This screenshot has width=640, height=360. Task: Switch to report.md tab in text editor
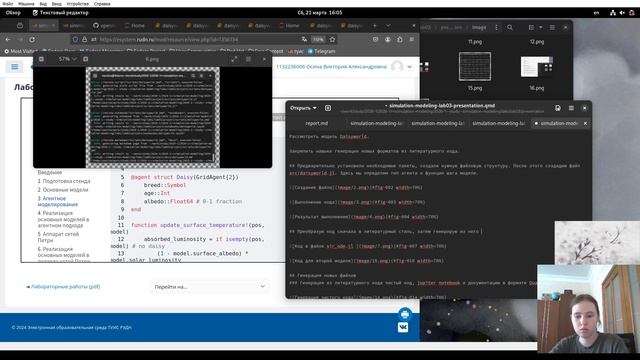316,123
